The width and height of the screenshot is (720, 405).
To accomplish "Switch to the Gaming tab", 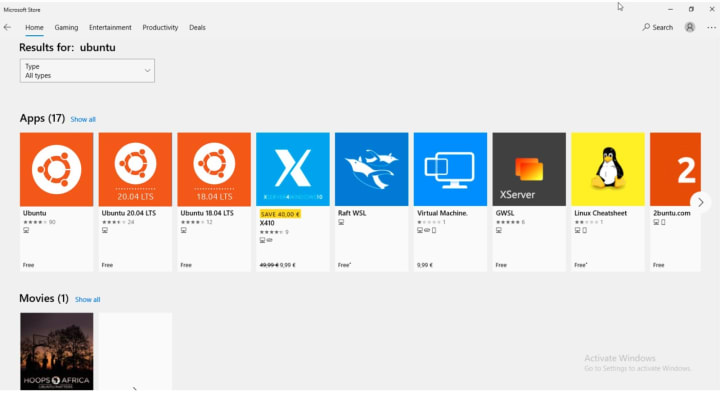I will point(66,28).
